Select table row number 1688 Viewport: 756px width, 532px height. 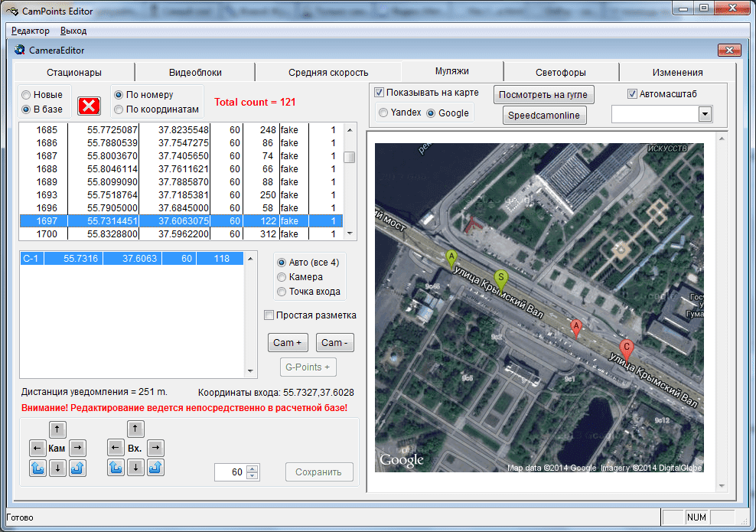[x=181, y=169]
